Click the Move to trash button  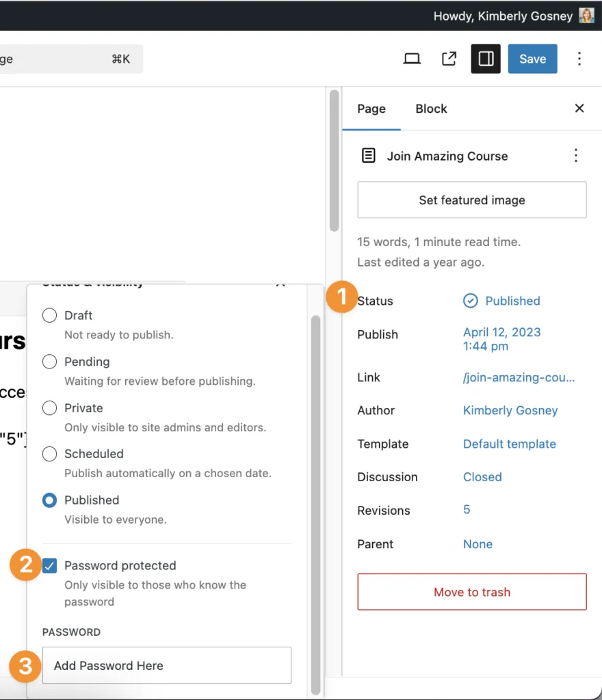pyautogui.click(x=472, y=592)
